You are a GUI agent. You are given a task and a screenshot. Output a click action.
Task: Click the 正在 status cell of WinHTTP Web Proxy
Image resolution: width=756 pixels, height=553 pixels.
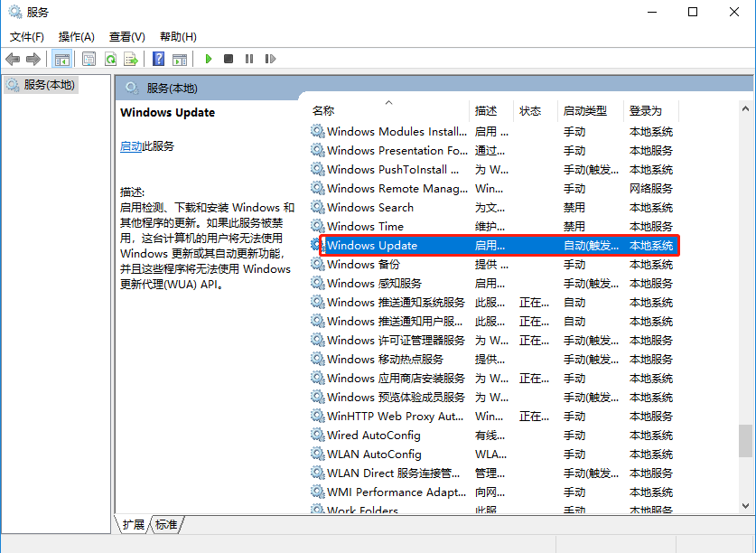tap(534, 416)
